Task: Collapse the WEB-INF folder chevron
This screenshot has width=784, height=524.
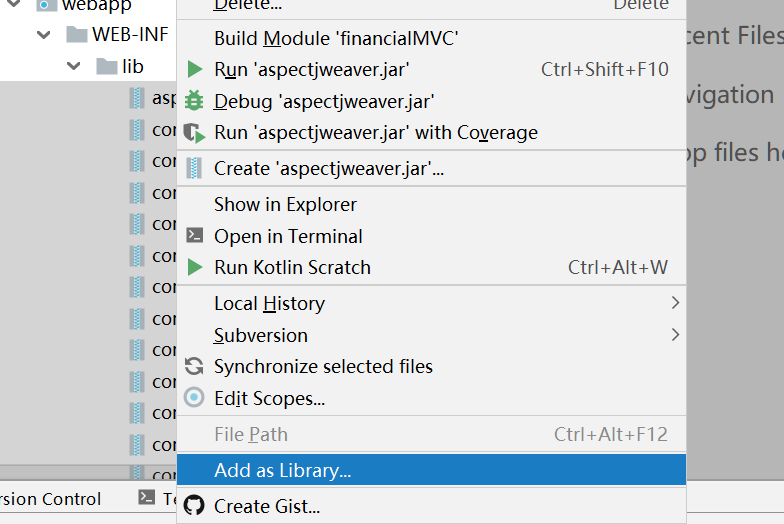Action: pos(44,35)
